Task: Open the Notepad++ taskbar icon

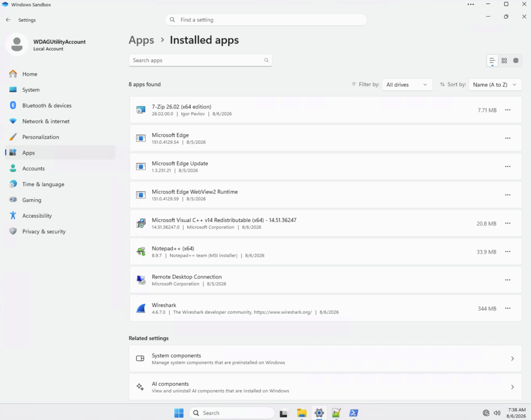Action: [336, 413]
